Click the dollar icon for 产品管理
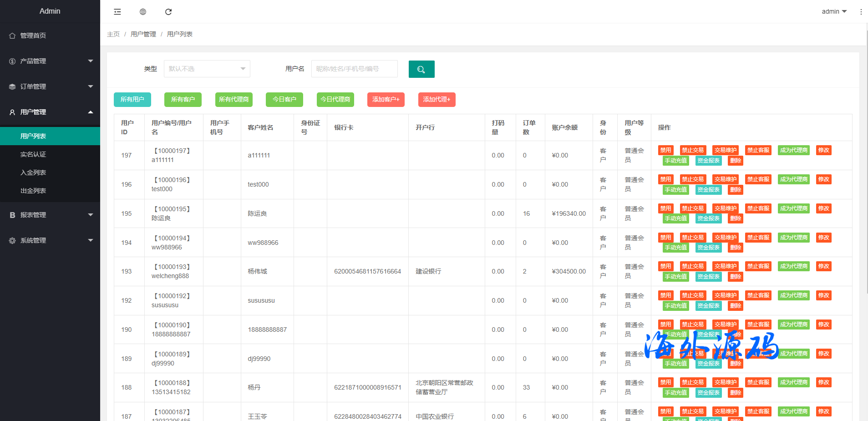Viewport: 868px width, 421px height. pyautogui.click(x=12, y=61)
